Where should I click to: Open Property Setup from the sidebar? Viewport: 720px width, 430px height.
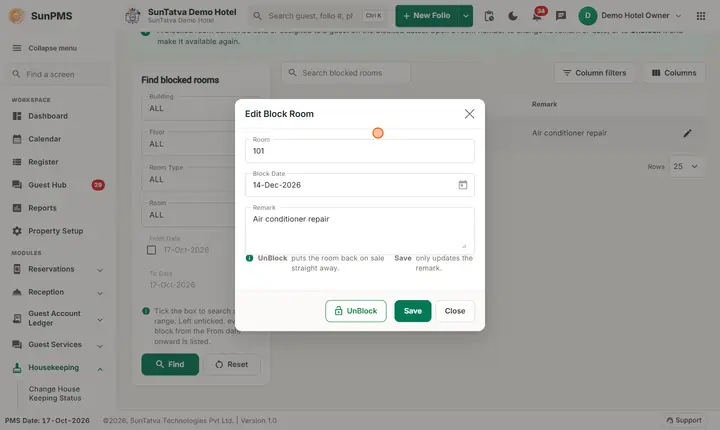tap(56, 231)
